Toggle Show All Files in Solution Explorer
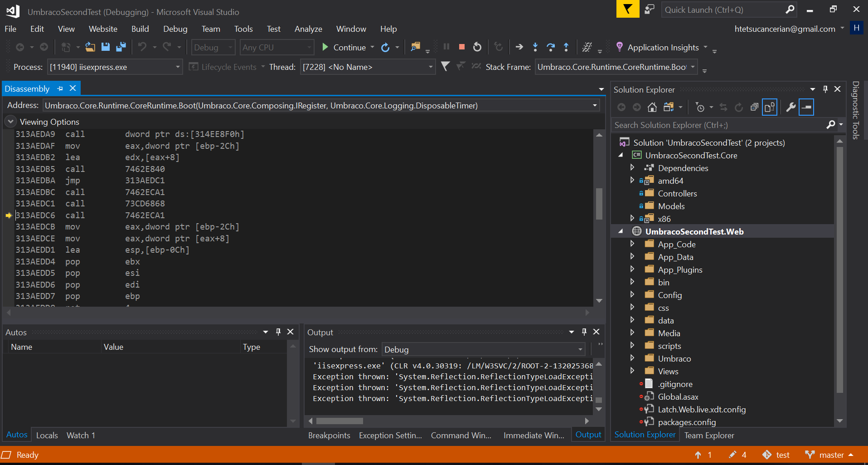 [x=770, y=108]
